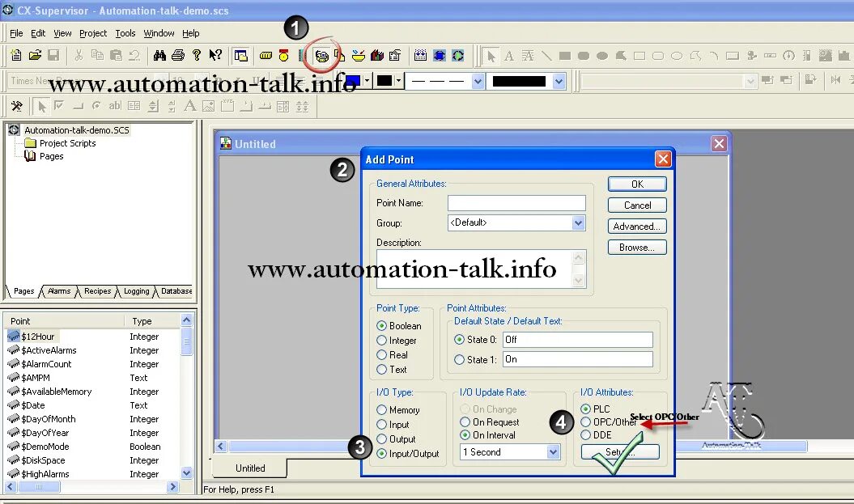Click the picture control tool icon
Image resolution: width=854 pixels, height=504 pixels.
tap(208, 106)
